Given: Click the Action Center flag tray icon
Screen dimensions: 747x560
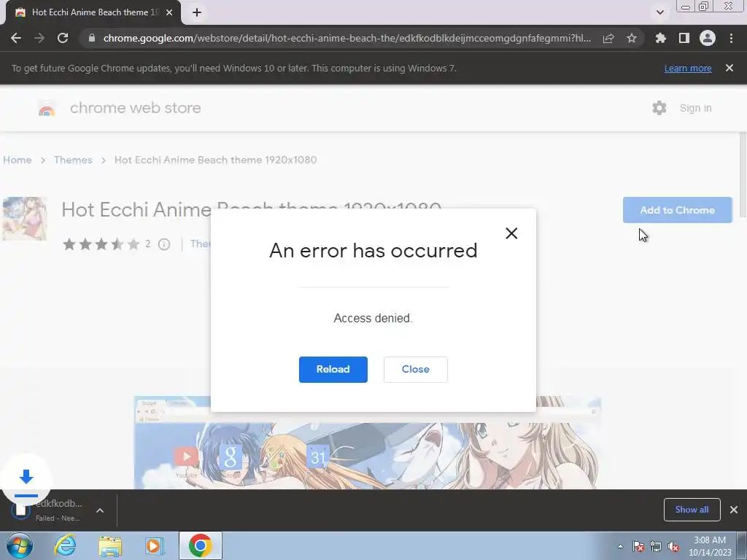Looking at the screenshot, I should click(638, 546).
